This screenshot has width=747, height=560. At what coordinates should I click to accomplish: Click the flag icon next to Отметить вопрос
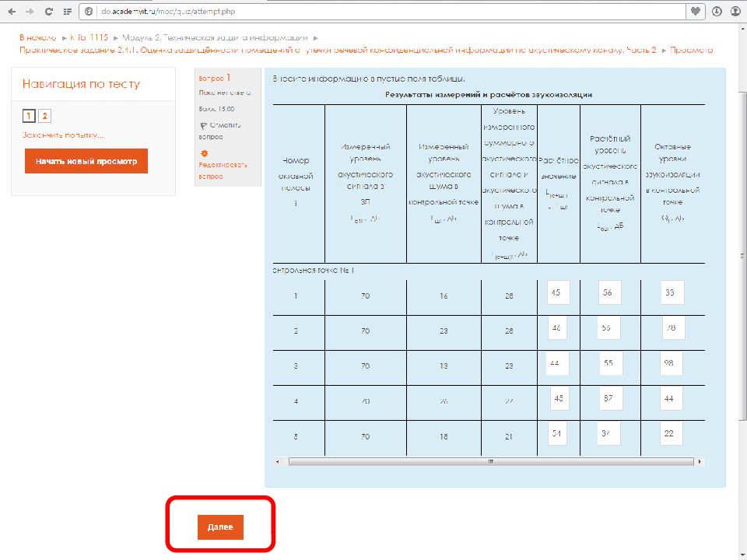(203, 125)
